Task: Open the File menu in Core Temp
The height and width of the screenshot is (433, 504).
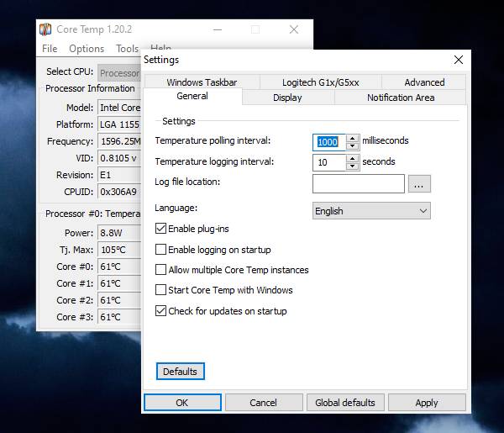Action: [50, 49]
